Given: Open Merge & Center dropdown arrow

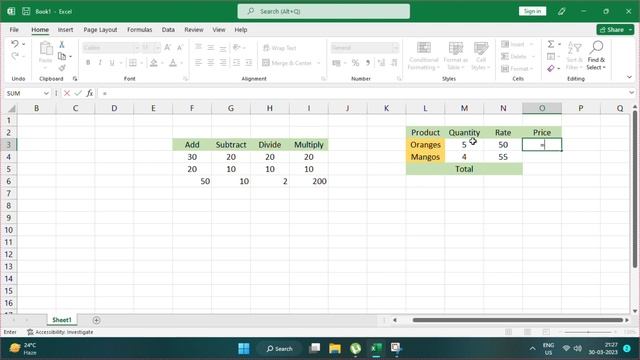Looking at the screenshot, I should click(x=318, y=63).
